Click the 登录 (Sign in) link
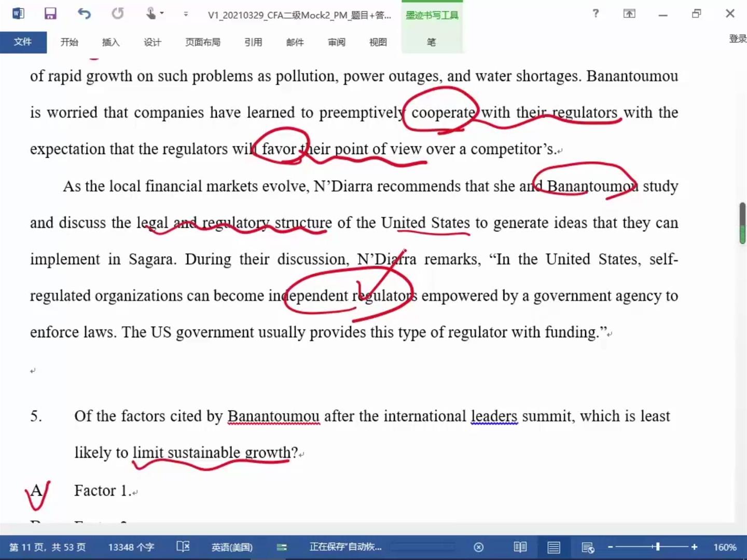The height and width of the screenshot is (560, 747). click(737, 38)
